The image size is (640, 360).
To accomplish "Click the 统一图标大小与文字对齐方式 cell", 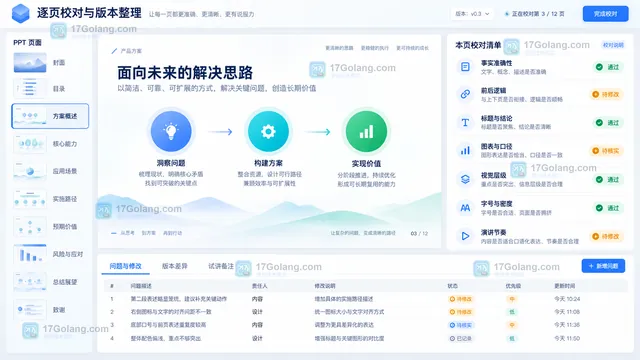I will tap(349, 312).
